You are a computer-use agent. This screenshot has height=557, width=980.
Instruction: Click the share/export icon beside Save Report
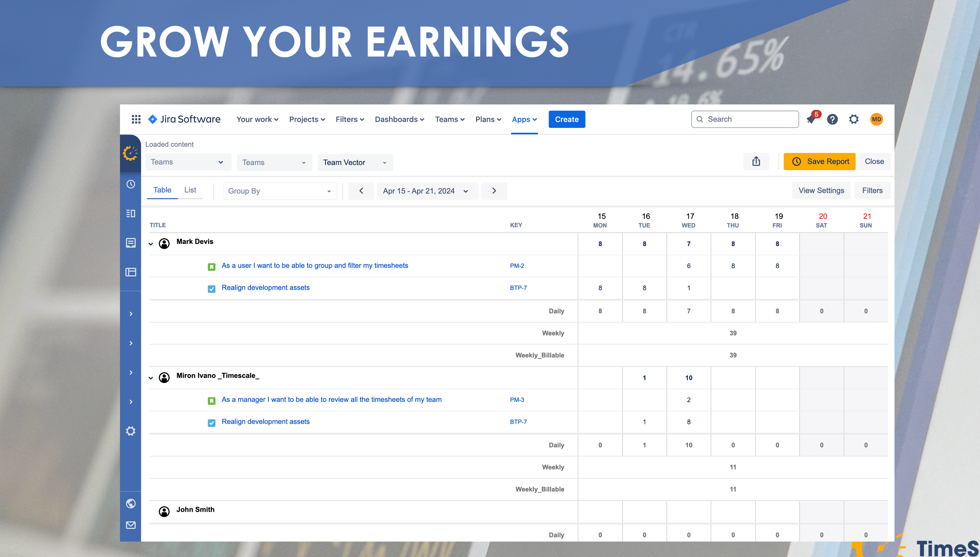click(x=756, y=162)
